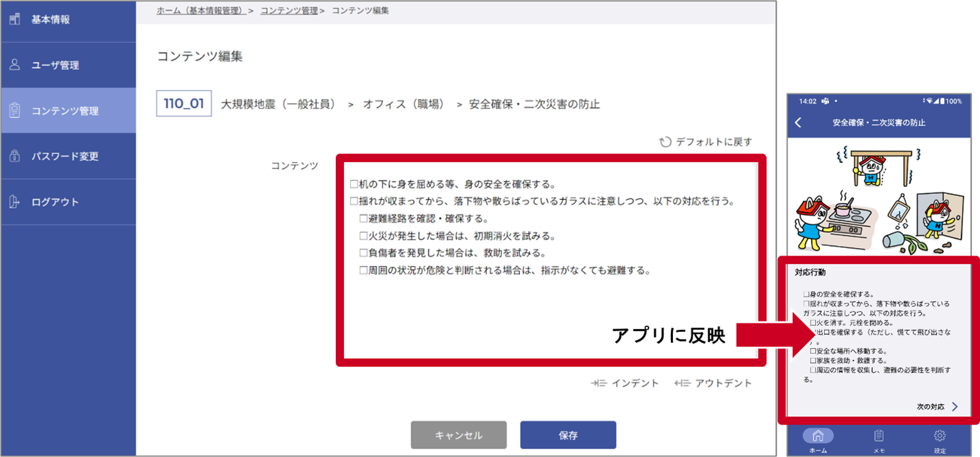Click the line 揺れが収まってから、落下物や
Viewport: 980px width, 457px height.
543,201
